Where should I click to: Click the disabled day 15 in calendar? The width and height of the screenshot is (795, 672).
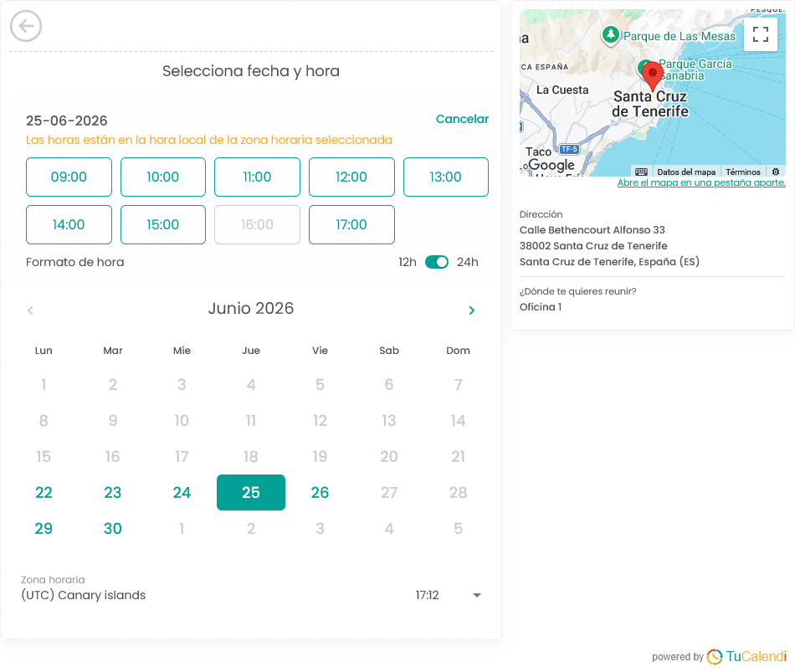(x=44, y=456)
